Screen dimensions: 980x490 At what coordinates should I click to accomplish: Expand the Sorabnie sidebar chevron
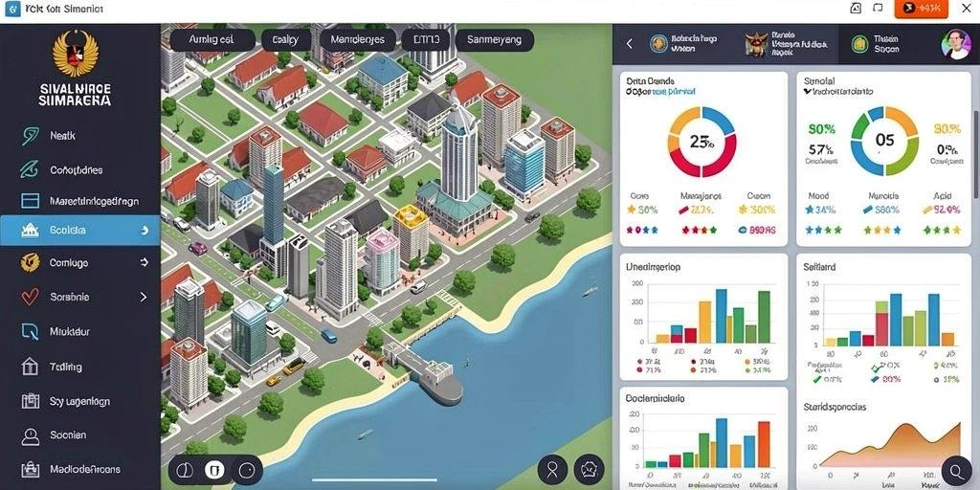pos(144,297)
